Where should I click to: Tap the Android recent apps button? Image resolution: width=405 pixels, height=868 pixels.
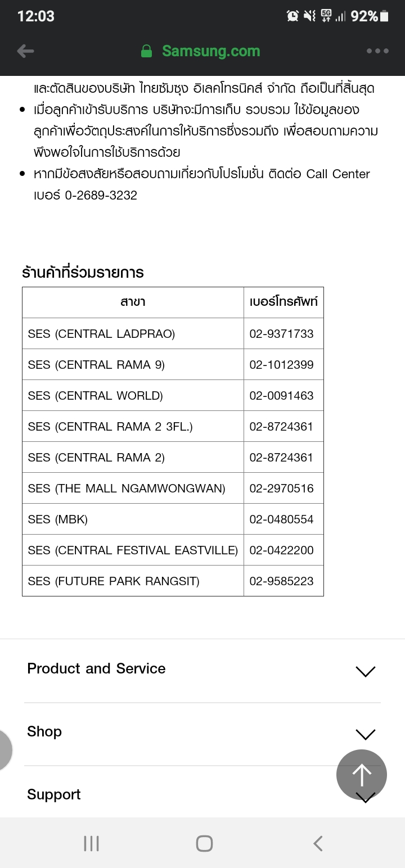(x=91, y=843)
